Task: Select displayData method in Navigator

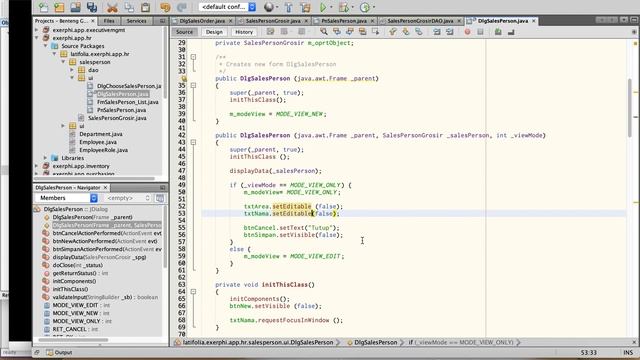Action: tap(99, 257)
